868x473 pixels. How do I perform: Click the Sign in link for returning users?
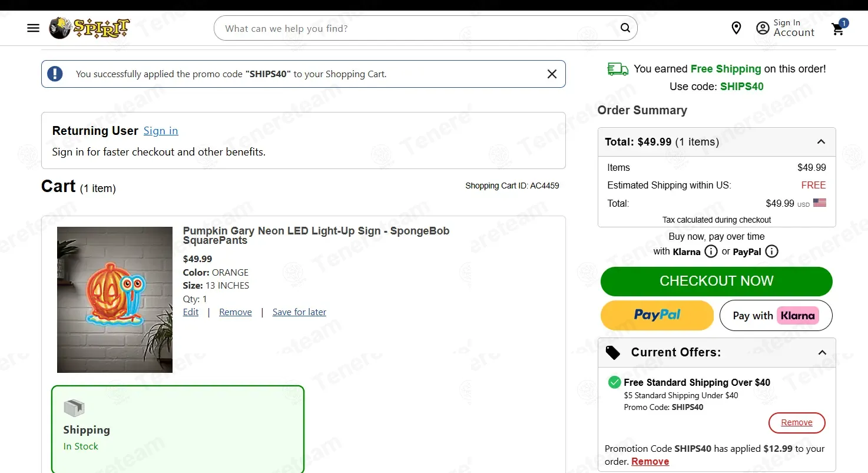point(161,131)
